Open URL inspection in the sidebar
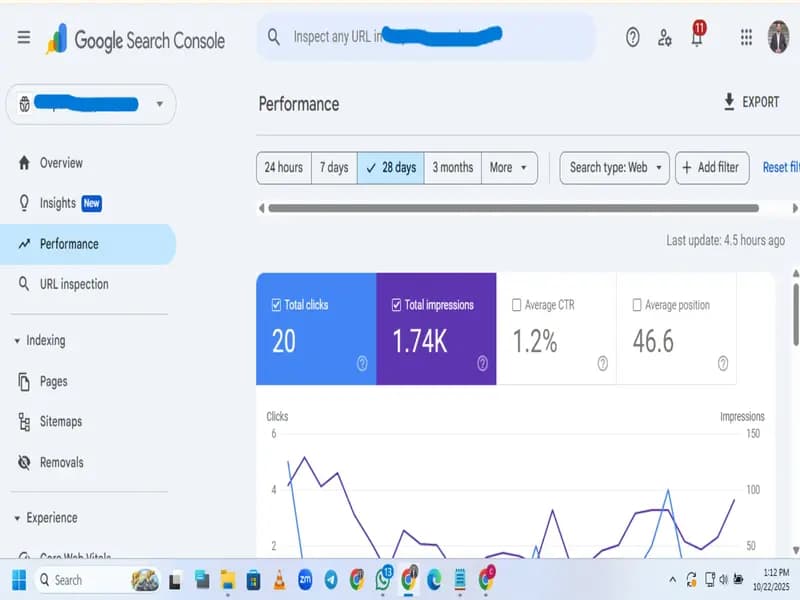This screenshot has width=800, height=600. coord(88,284)
